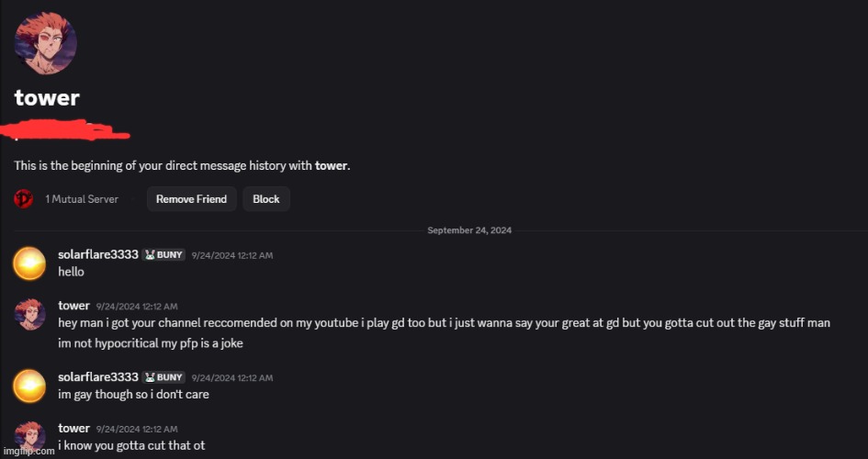Click the large "tower" profile name heading
The width and height of the screenshot is (868, 459).
tap(47, 98)
